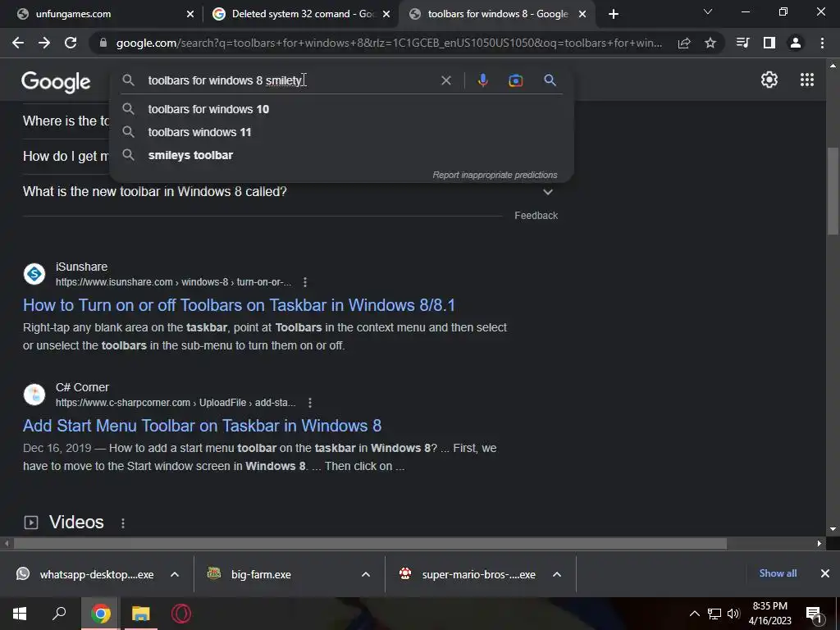Toggle the Chrome side panel
840x630 pixels.
(769, 43)
